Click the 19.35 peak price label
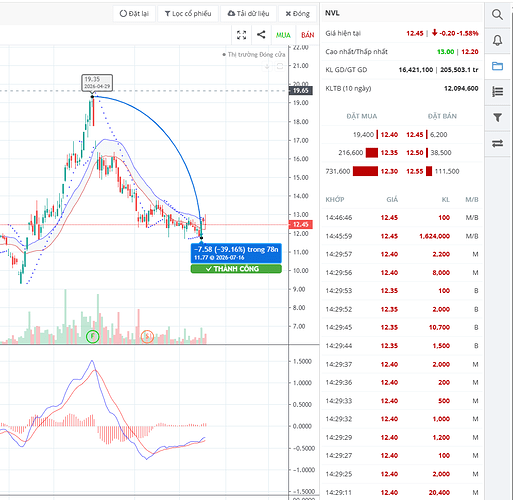This screenshot has width=513, height=500. click(97, 82)
